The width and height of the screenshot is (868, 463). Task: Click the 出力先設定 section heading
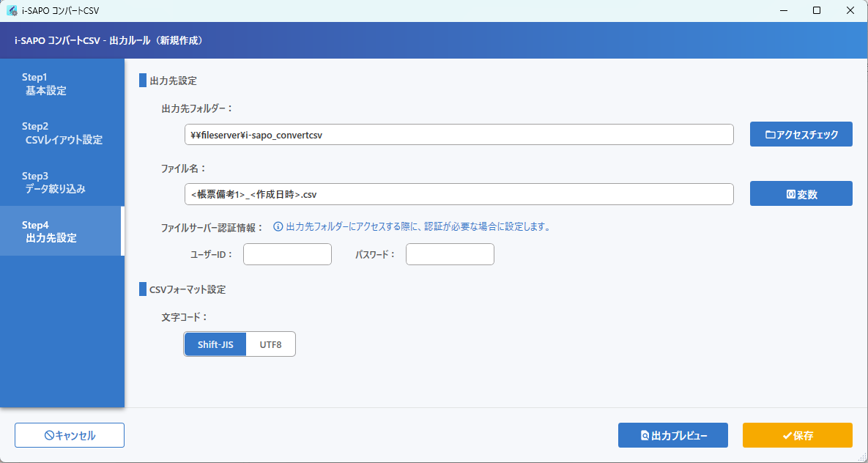point(174,81)
